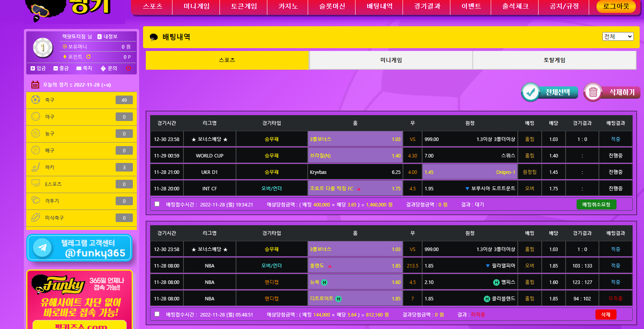This screenshot has width=644, height=329.
Task: Switch to the 토탈게임 betting tab
Action: click(554, 60)
